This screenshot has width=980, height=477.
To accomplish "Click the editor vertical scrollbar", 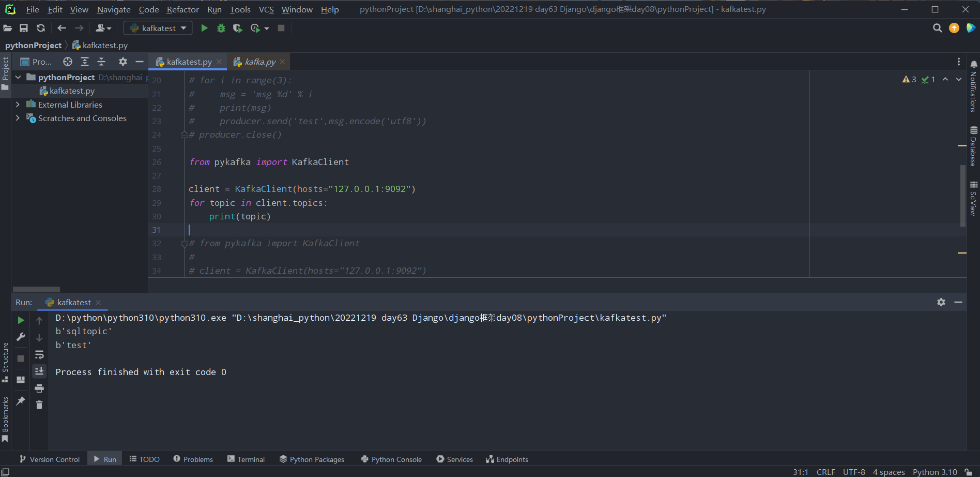I will [962, 196].
